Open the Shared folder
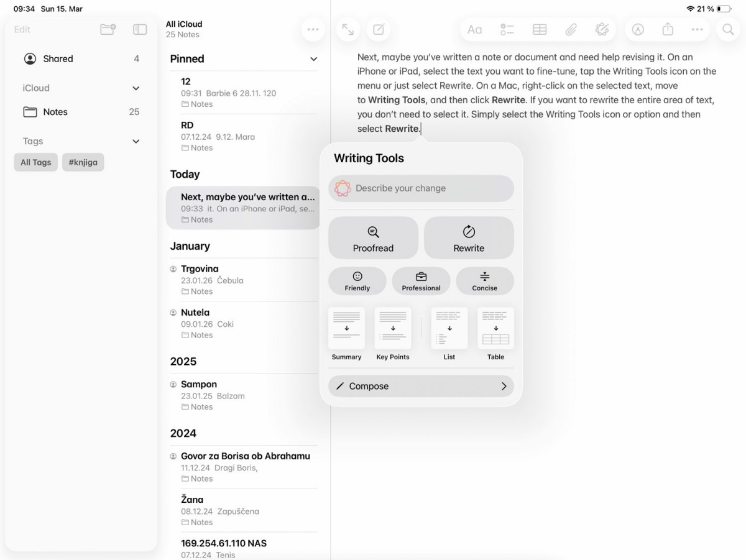746x560 pixels. (81, 59)
